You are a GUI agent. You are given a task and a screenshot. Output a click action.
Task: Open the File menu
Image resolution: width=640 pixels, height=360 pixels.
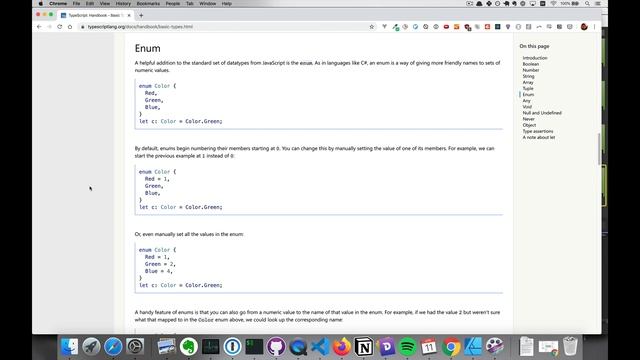coord(76,3)
